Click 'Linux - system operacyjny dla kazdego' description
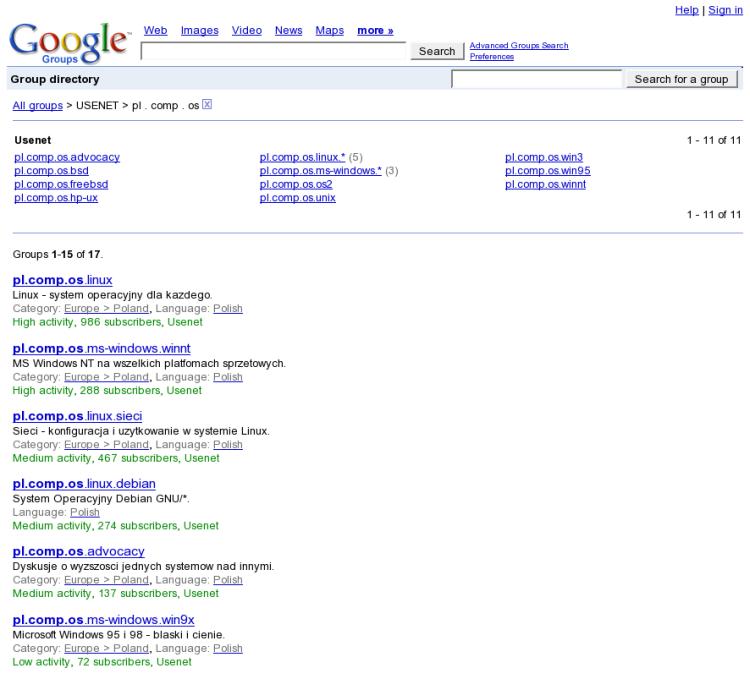 click(x=112, y=295)
